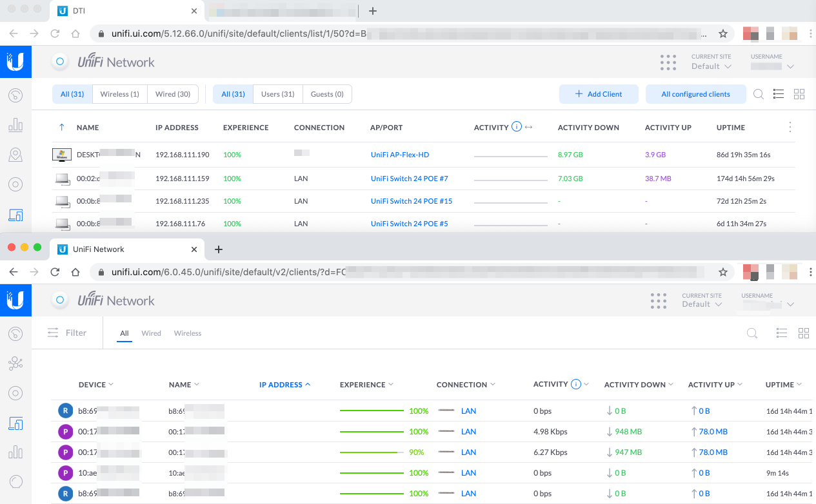Switch to grid view in bottom window
This screenshot has height=504, width=816.
[803, 333]
